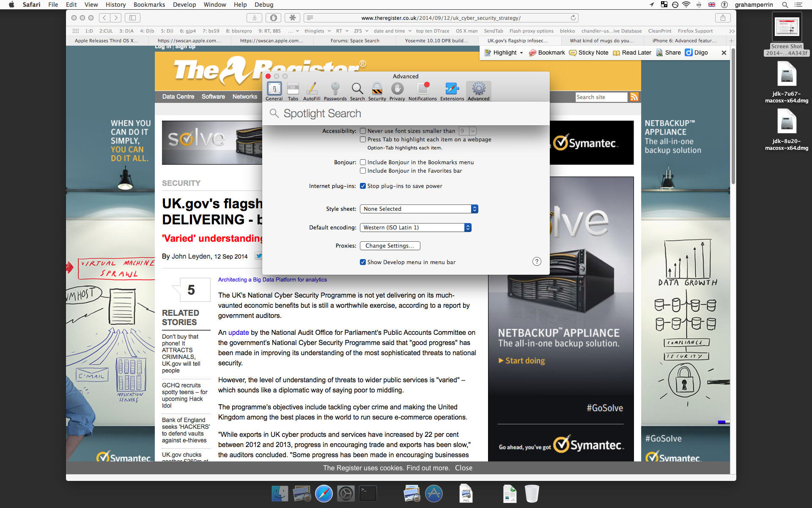Open the Architecting a Big Data Platform link

(272, 279)
